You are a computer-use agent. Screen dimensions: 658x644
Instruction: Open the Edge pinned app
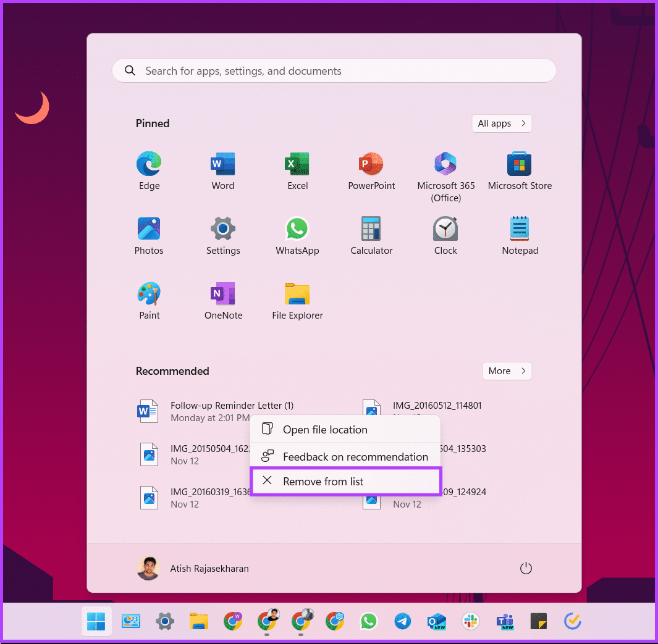pyautogui.click(x=149, y=171)
